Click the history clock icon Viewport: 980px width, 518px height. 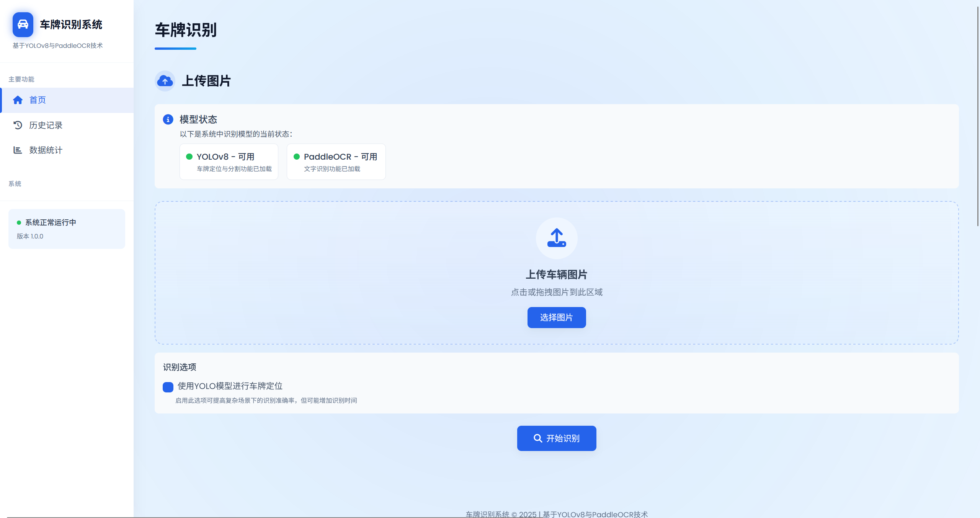pyautogui.click(x=18, y=125)
